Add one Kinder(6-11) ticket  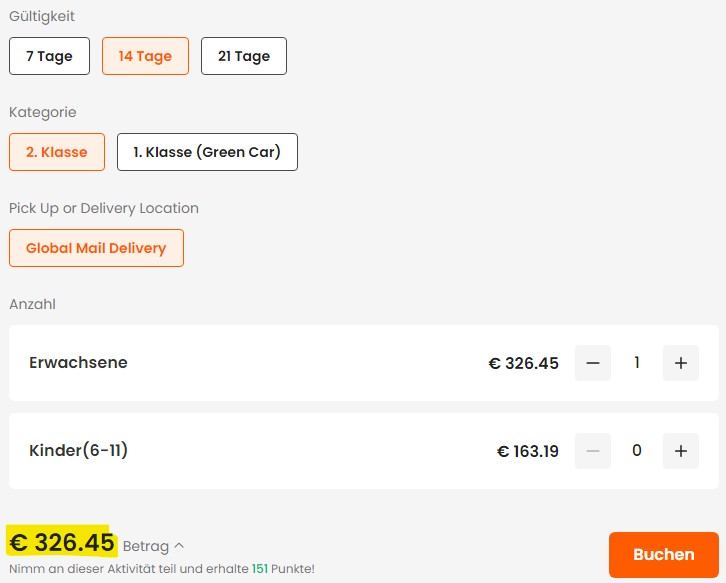tap(681, 451)
